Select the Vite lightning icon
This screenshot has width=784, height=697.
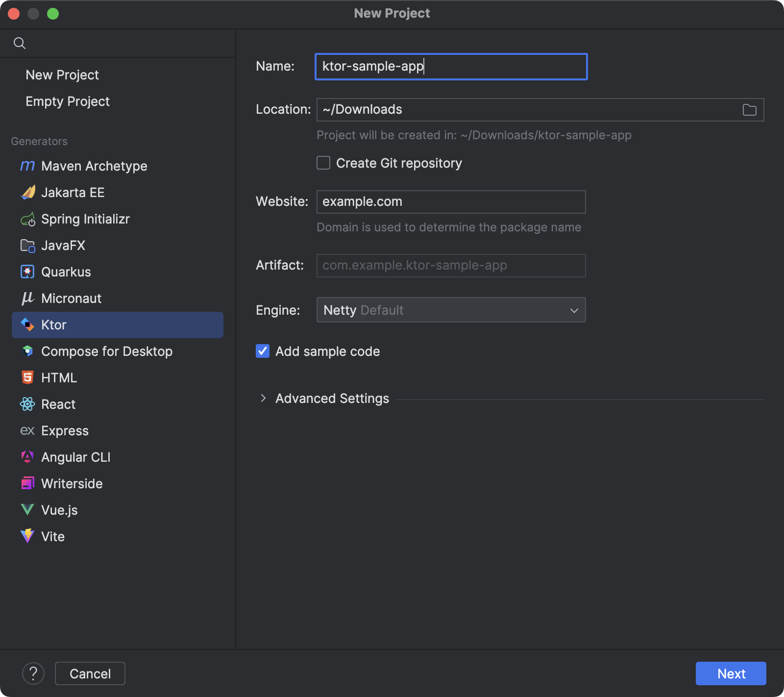(27, 537)
